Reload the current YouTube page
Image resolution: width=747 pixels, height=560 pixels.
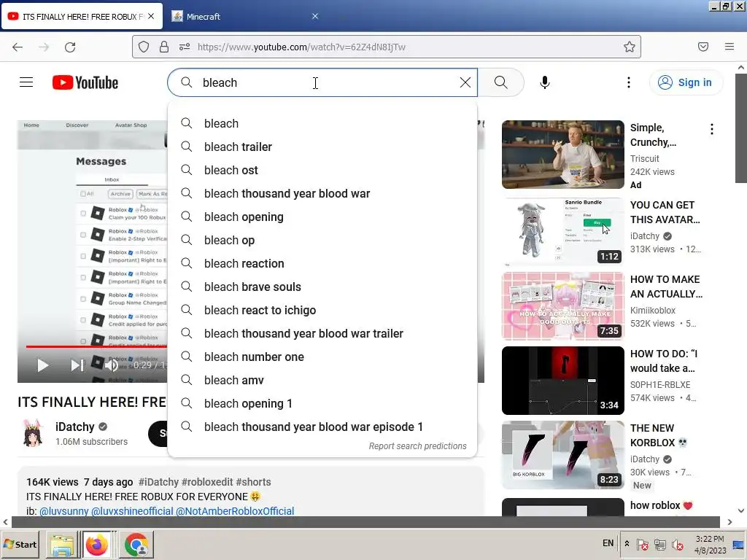tap(70, 47)
